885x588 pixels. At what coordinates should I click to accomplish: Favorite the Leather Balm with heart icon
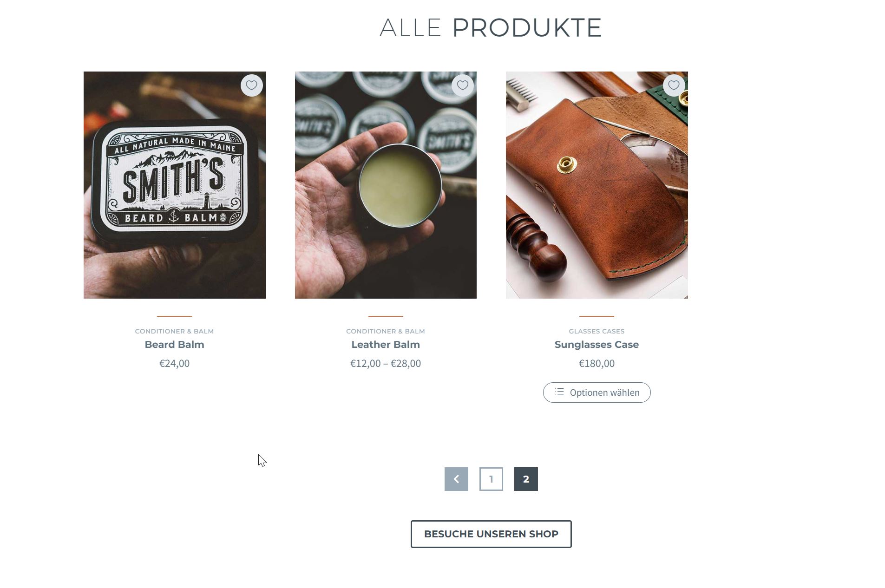click(463, 85)
